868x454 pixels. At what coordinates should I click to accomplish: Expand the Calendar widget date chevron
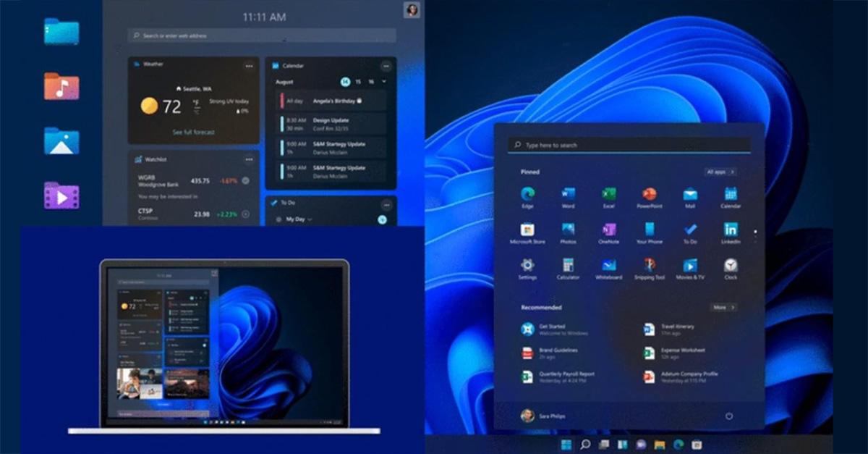pos(384,82)
